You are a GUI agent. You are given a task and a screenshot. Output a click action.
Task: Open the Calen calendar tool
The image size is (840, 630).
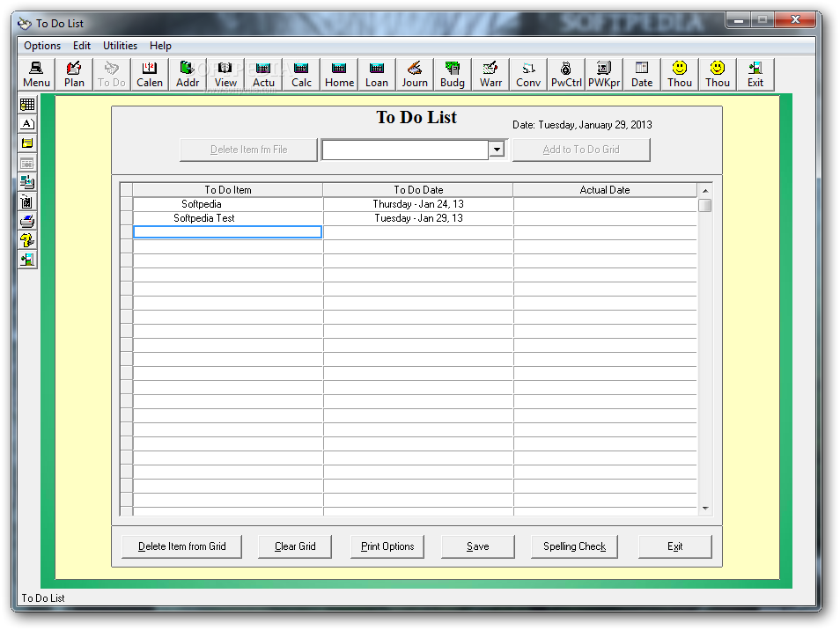150,75
